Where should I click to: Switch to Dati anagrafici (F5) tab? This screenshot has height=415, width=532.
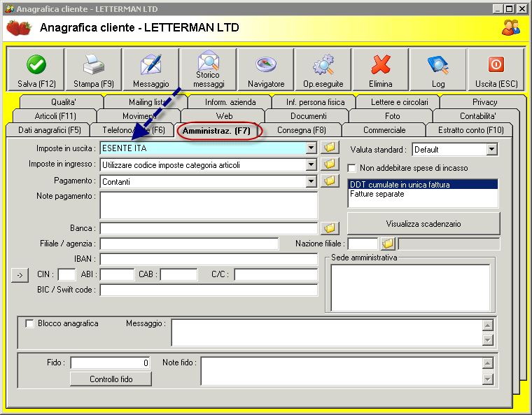(x=50, y=130)
